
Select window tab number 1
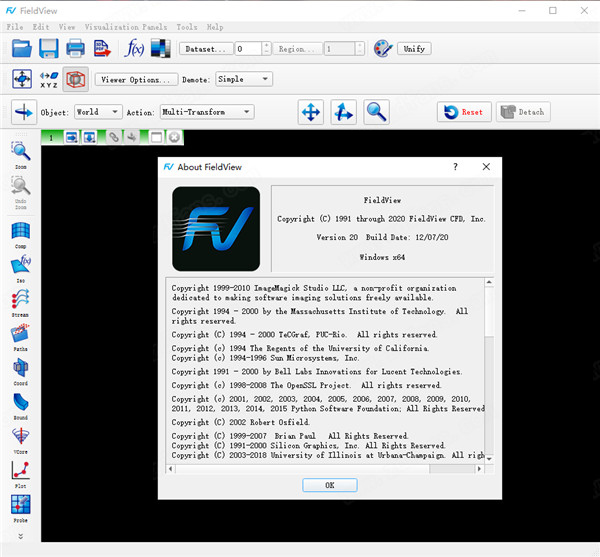coord(51,137)
